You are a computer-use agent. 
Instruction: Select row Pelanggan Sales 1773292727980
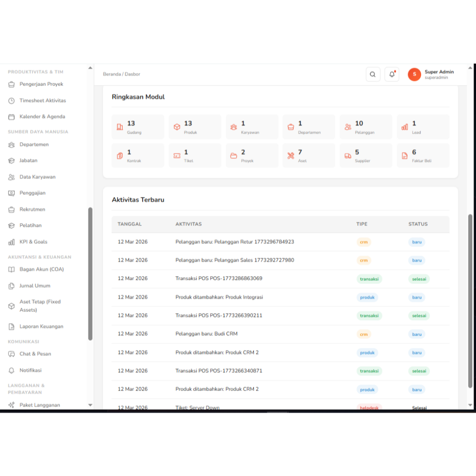(280, 260)
